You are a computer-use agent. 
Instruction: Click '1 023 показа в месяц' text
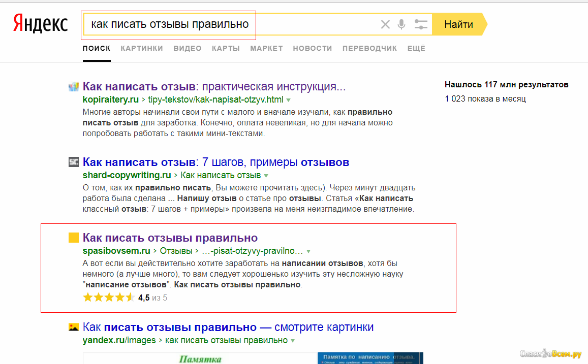click(x=485, y=99)
